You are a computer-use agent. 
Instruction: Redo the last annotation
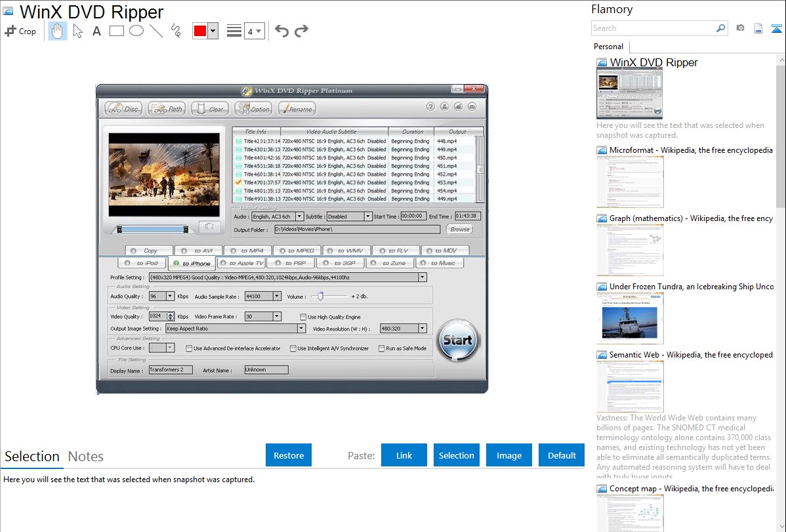pyautogui.click(x=301, y=31)
